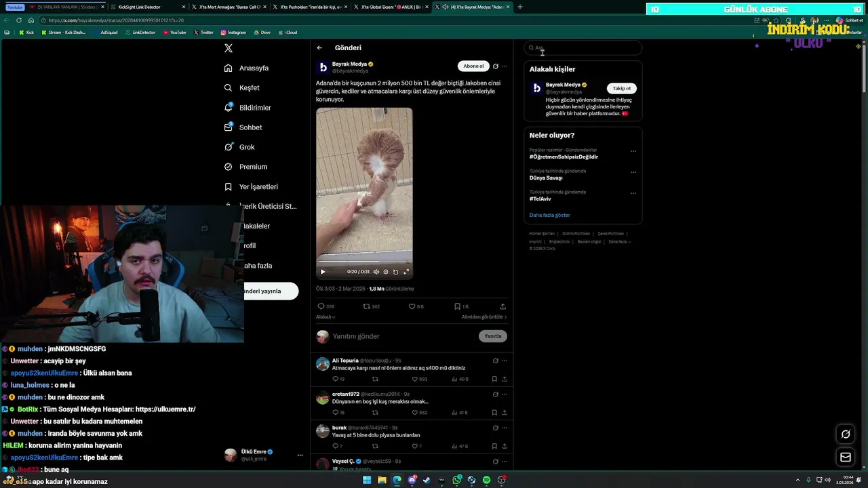Screen dimensions: 868x488
Task: Open more options for Dünya Savaşı trend
Action: 633,172
